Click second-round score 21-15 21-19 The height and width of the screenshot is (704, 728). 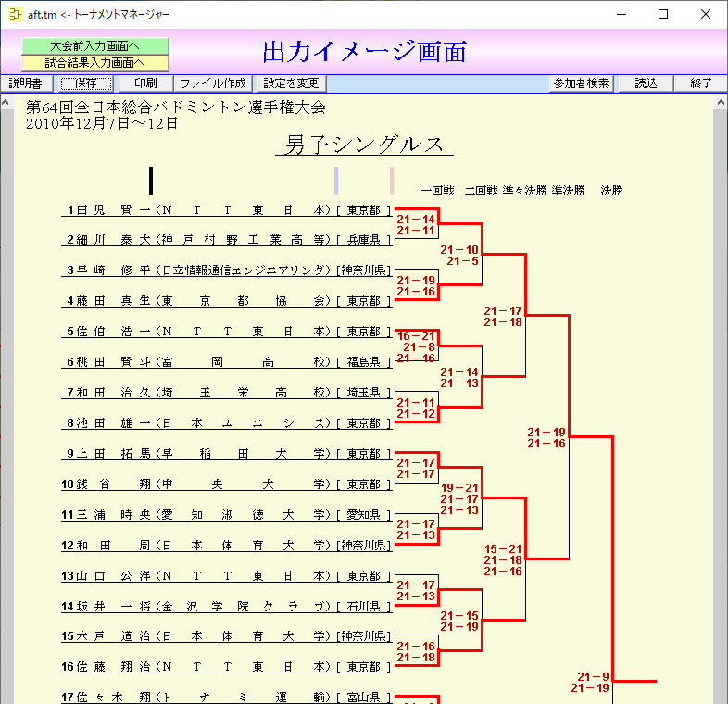[459, 622]
